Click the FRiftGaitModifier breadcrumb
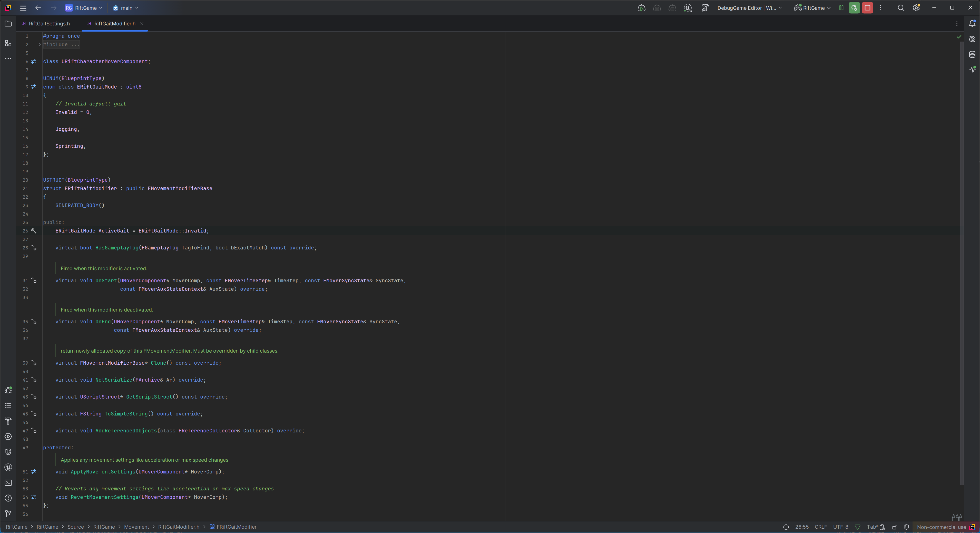 click(x=233, y=527)
